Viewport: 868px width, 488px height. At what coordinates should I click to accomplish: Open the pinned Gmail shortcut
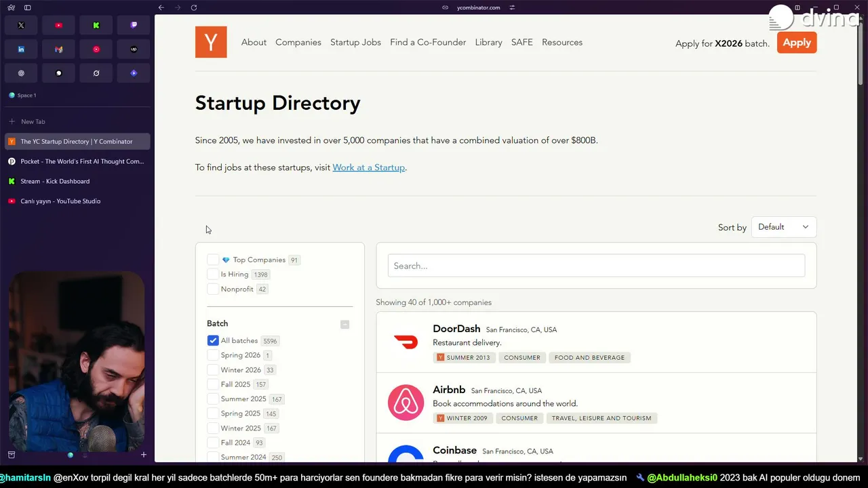pos(58,49)
